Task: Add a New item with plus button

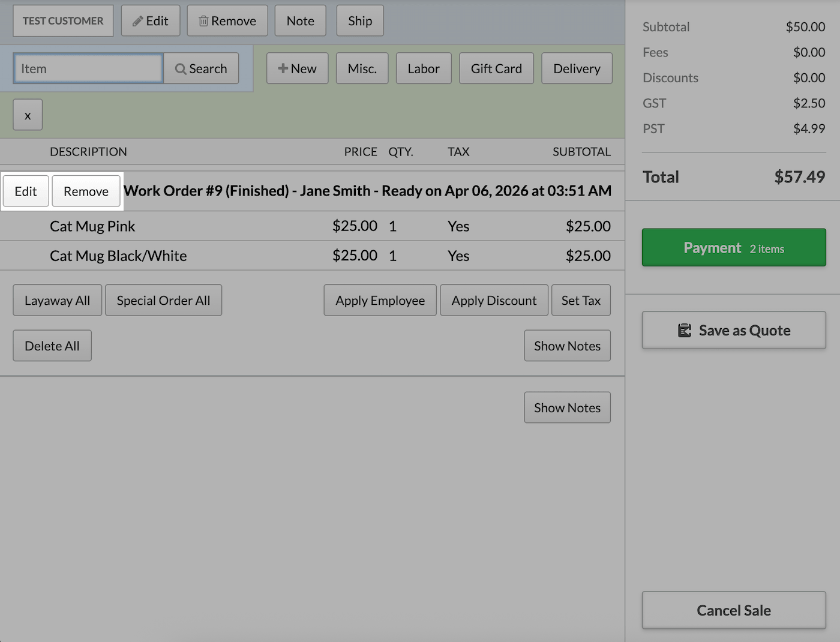Action: (x=298, y=68)
